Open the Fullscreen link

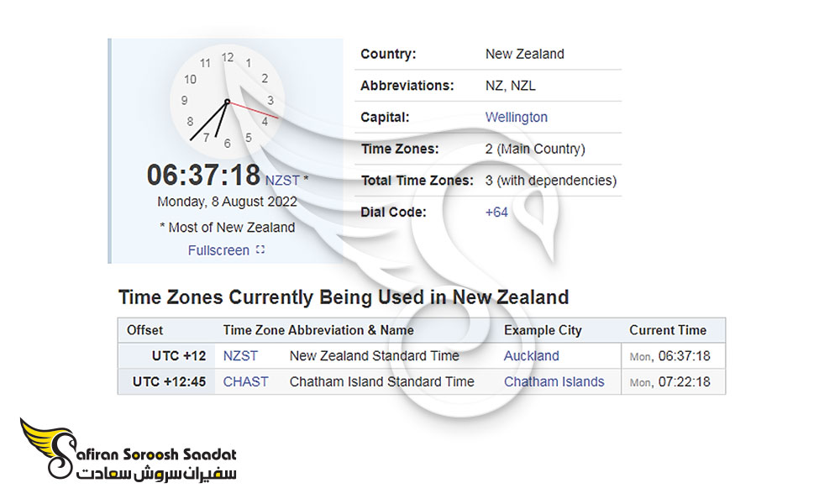(x=218, y=250)
